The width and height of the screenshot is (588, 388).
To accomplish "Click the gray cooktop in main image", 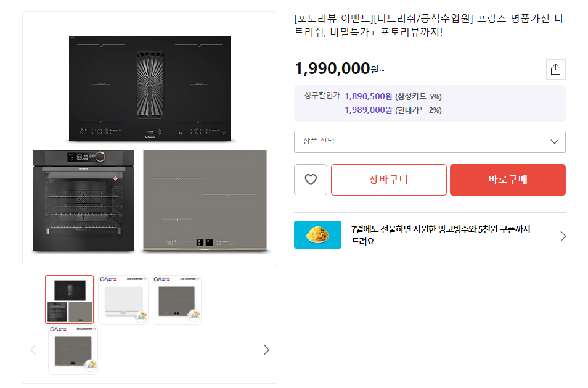I will pos(205,200).
